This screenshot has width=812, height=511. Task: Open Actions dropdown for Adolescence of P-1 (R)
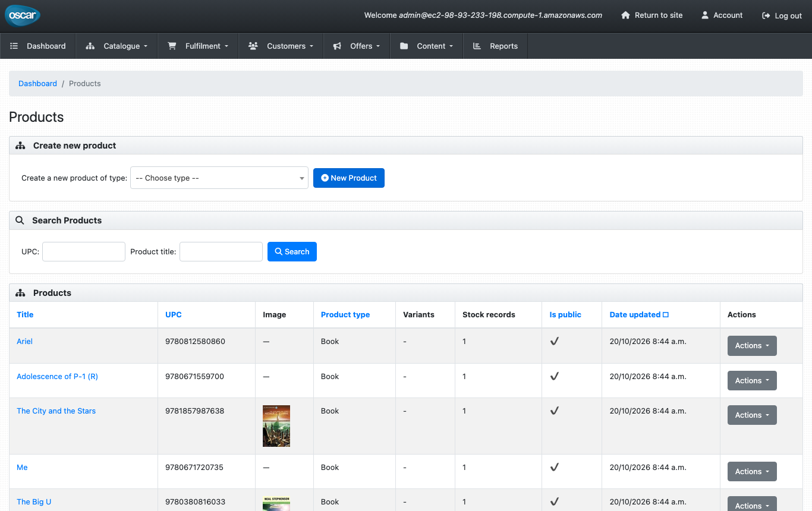pos(752,381)
